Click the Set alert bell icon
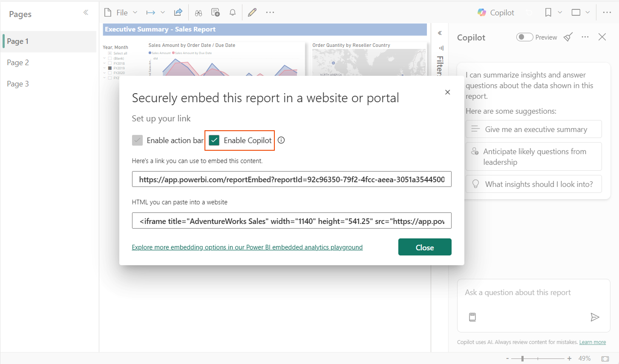This screenshot has width=619, height=364. click(233, 12)
